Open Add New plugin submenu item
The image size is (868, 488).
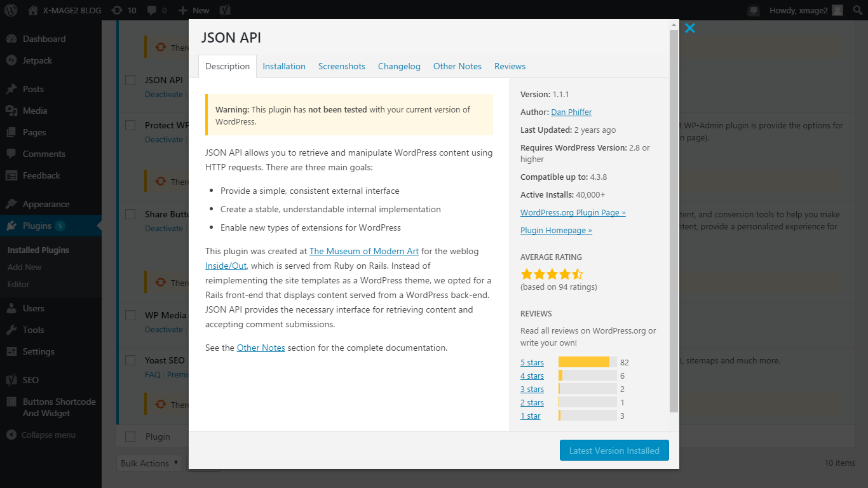coord(25,267)
